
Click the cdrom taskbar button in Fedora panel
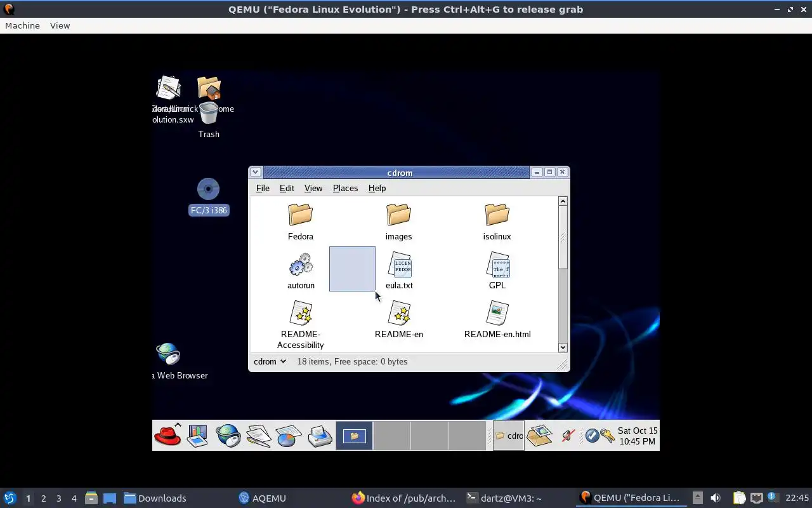click(x=509, y=436)
